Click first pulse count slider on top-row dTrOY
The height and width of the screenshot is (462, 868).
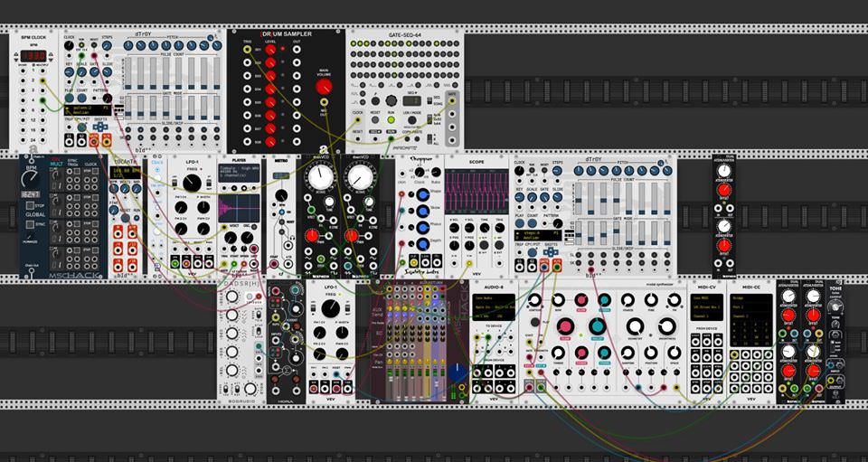[x=127, y=73]
